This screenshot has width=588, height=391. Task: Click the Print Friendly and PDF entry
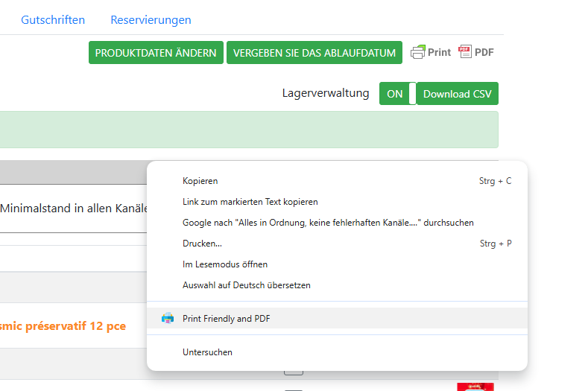tap(337, 318)
